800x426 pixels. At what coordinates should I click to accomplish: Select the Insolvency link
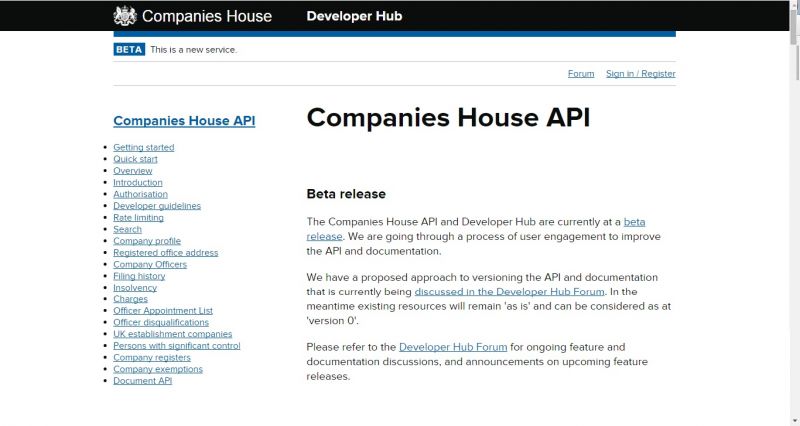coord(135,288)
